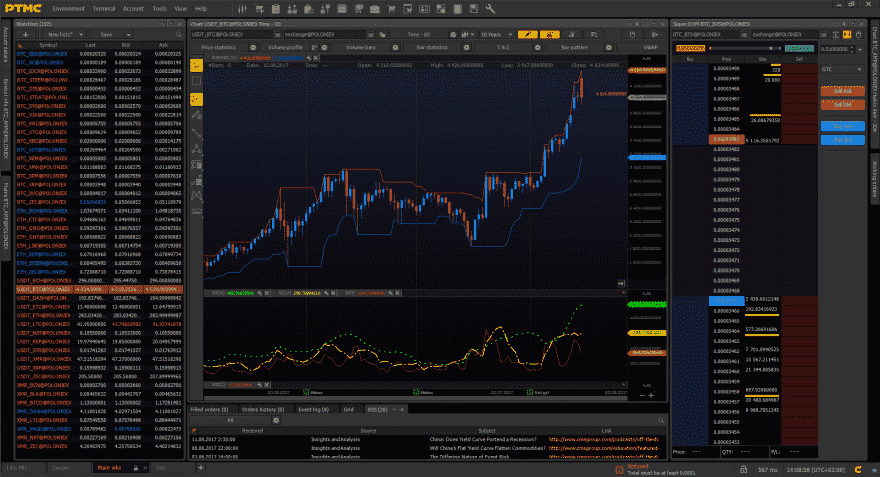This screenshot has width=880, height=477.
Task: Switch to the Event log tab
Action: point(313,409)
